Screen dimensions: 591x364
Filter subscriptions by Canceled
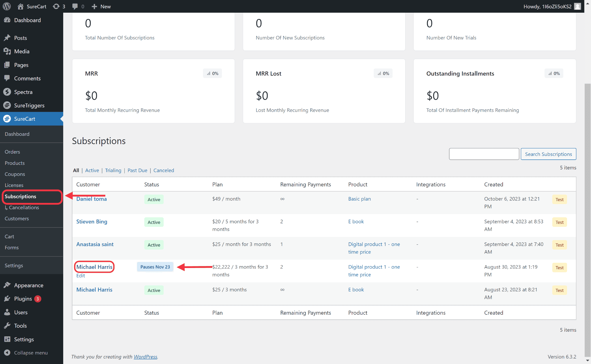[x=164, y=170]
